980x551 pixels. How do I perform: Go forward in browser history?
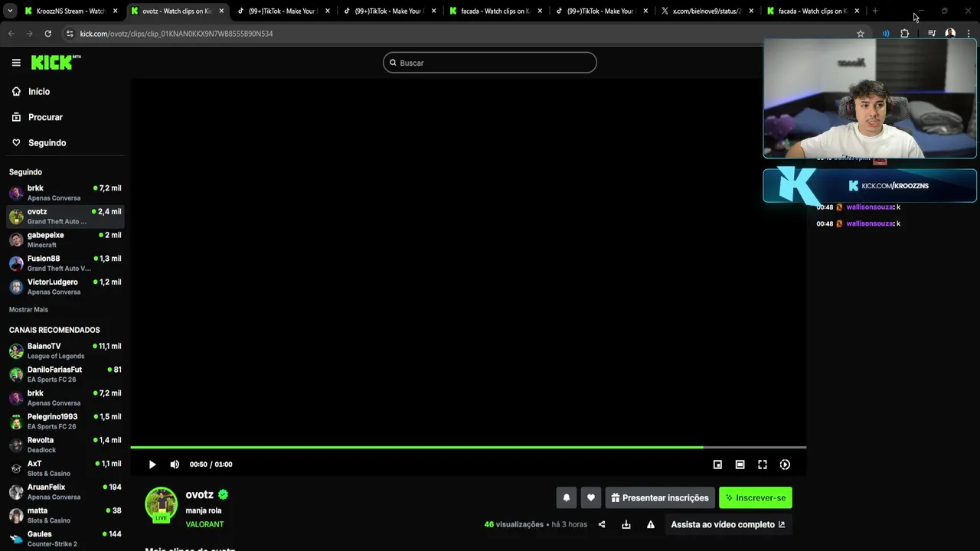29,34
